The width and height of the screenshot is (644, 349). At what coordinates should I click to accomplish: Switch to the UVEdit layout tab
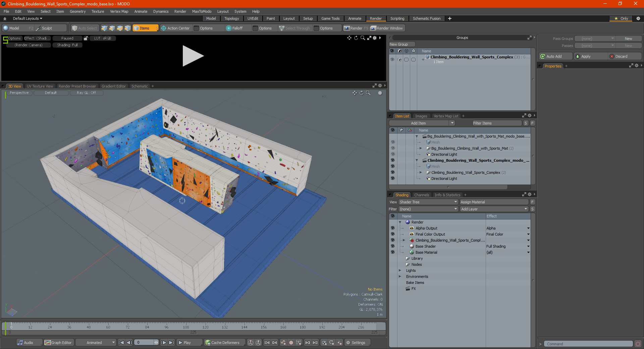253,18
